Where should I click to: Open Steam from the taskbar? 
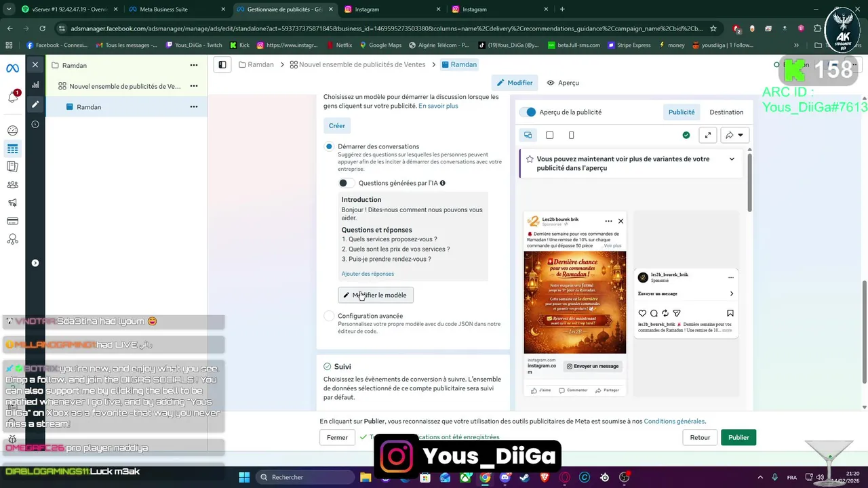click(526, 477)
